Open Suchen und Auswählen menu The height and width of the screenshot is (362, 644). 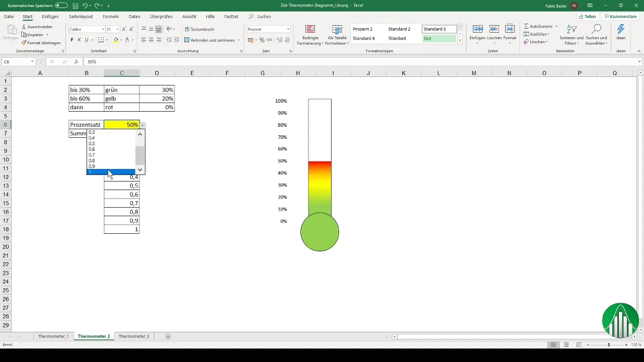click(597, 34)
